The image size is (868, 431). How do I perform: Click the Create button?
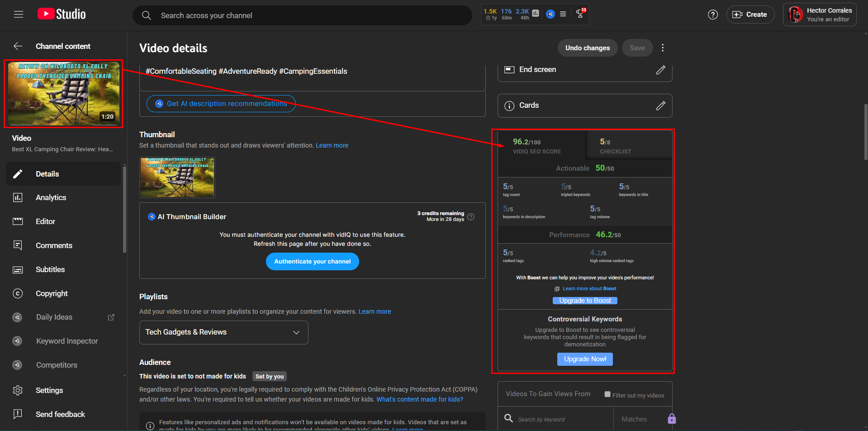[750, 14]
